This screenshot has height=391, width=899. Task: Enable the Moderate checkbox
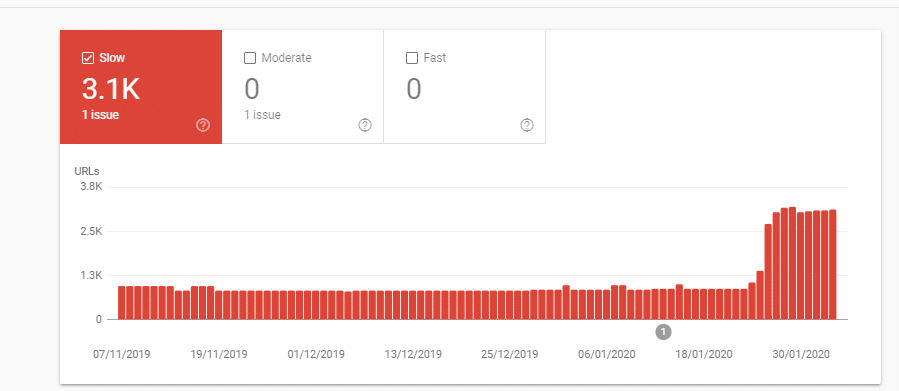coord(249,58)
